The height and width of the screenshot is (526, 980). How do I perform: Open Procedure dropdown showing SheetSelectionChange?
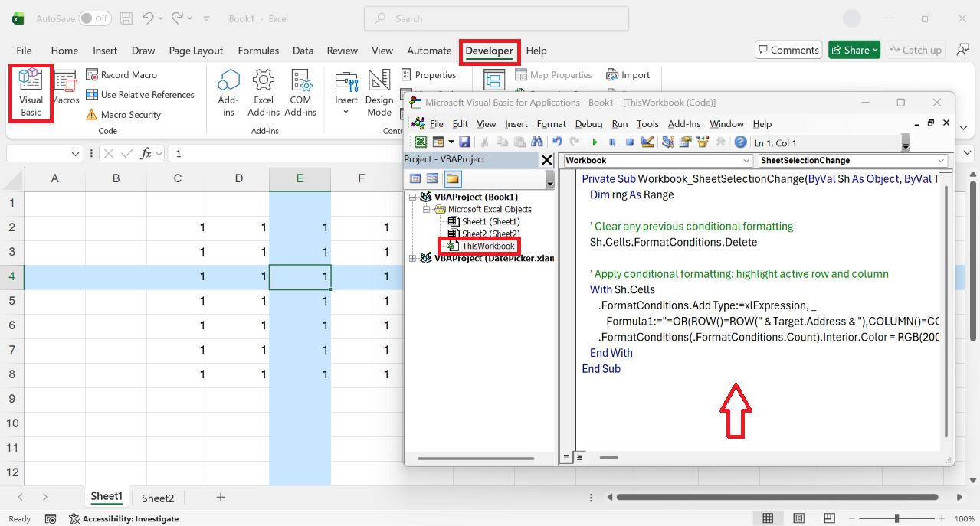point(853,161)
